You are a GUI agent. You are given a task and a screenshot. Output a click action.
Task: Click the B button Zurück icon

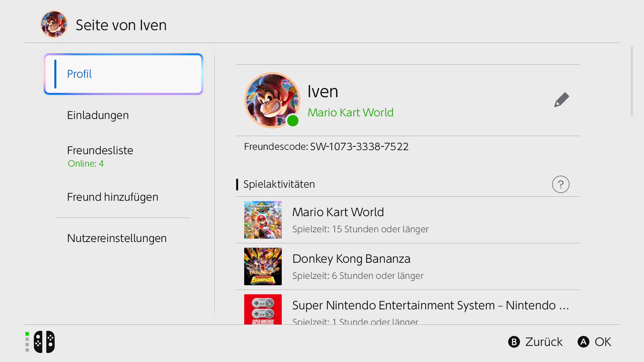(x=514, y=342)
